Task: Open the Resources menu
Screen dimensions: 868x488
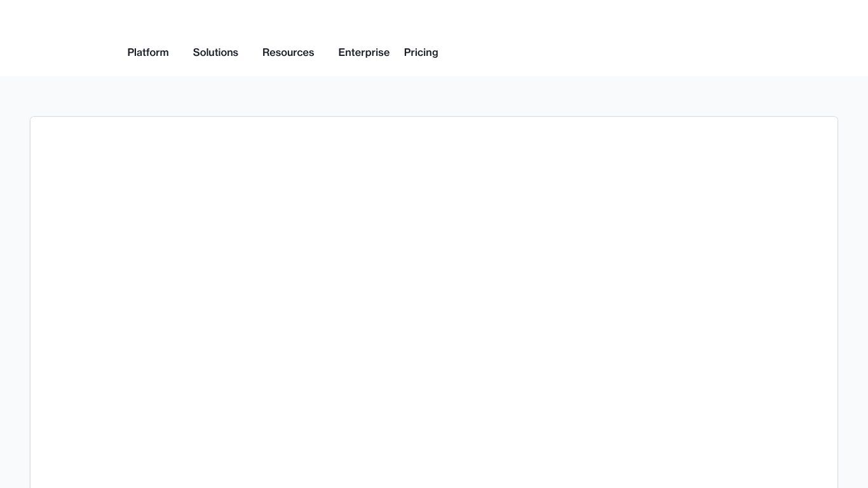Action: 288,52
